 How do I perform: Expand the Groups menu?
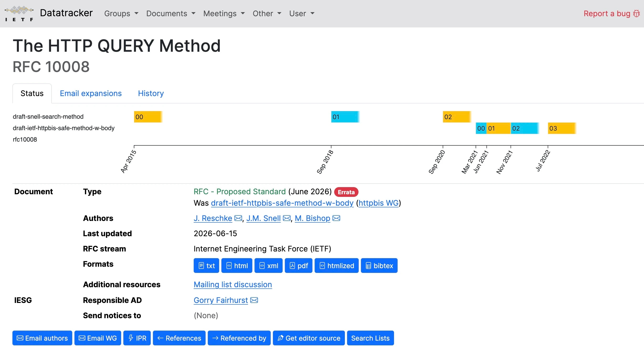(x=121, y=14)
